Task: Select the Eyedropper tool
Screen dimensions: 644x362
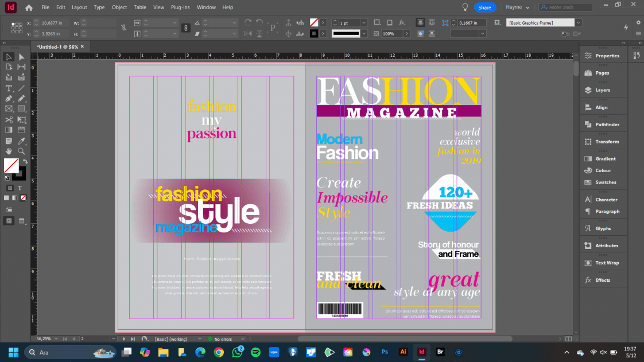Action: [x=21, y=141]
